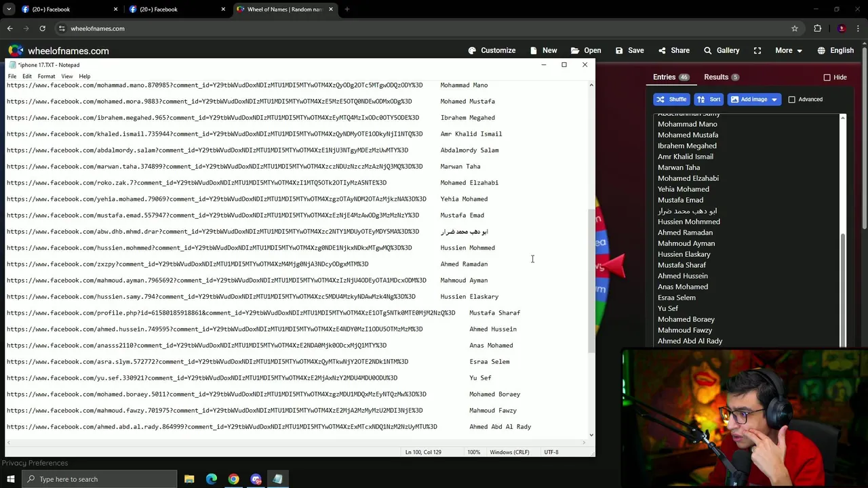The height and width of the screenshot is (488, 868).
Task: Change language from English
Action: coord(835,50)
